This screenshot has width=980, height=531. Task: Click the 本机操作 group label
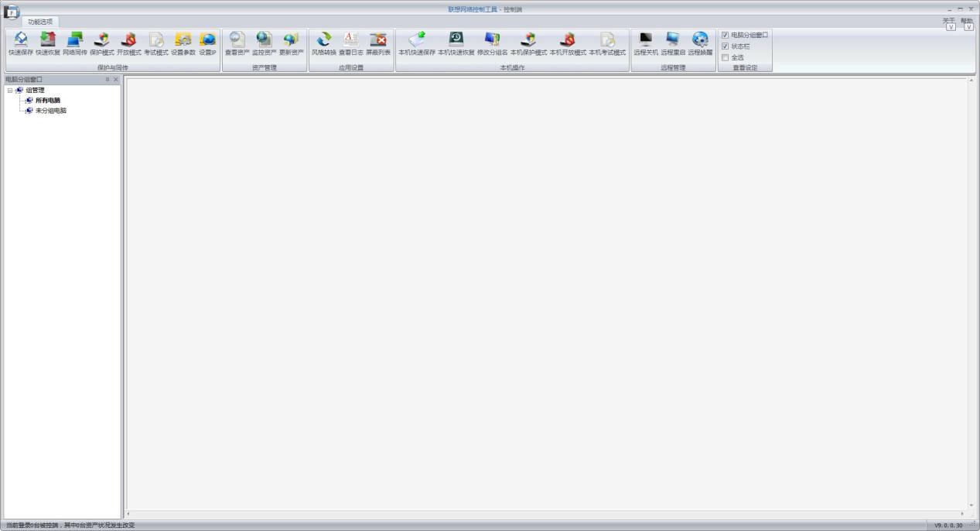[x=512, y=68]
